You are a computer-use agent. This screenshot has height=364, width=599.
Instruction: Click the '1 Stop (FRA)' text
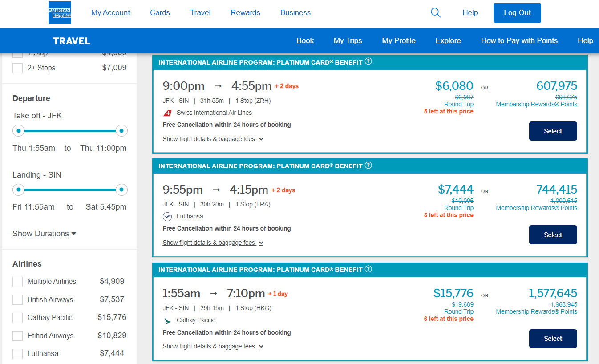tap(252, 204)
